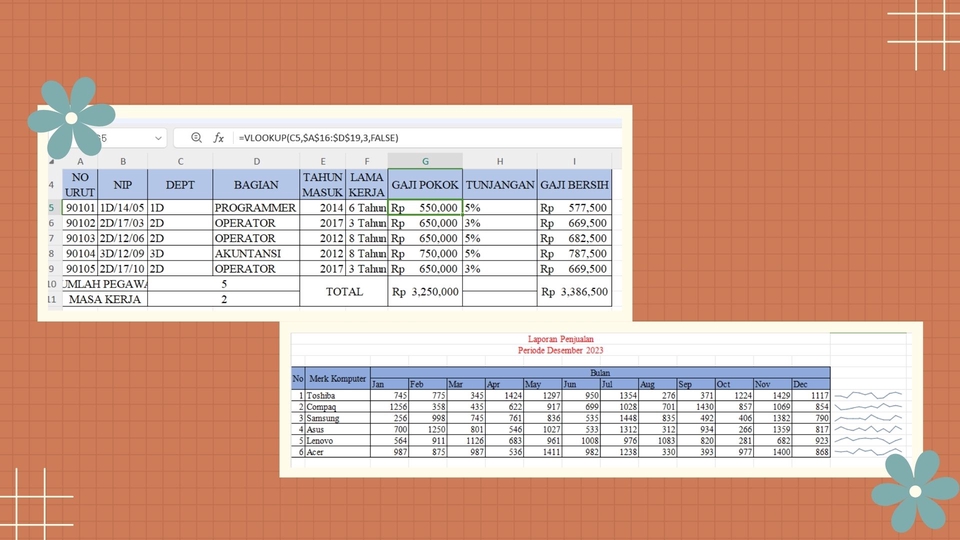Click the Laporan Penjualan title

pos(560,339)
